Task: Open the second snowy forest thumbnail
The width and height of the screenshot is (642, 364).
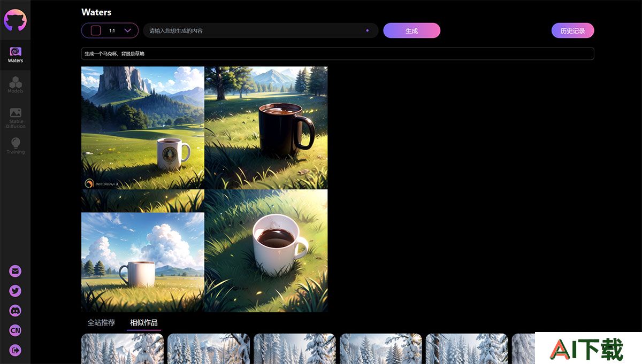Action: tap(209, 348)
